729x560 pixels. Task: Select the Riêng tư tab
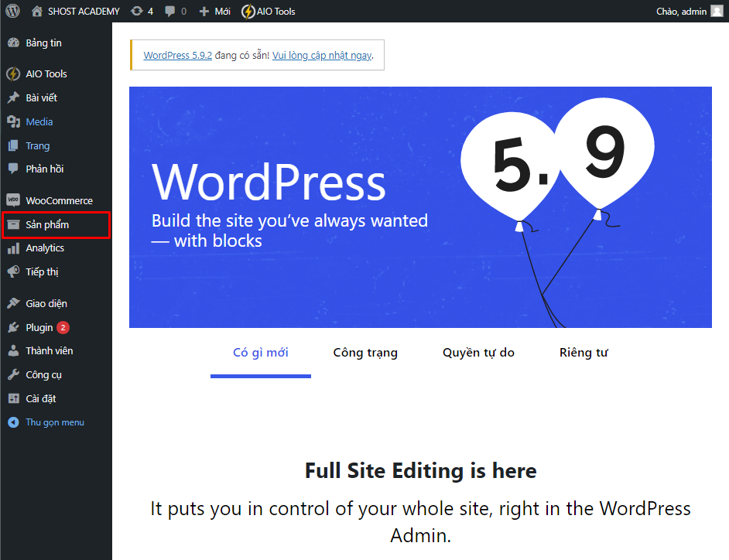tap(584, 353)
